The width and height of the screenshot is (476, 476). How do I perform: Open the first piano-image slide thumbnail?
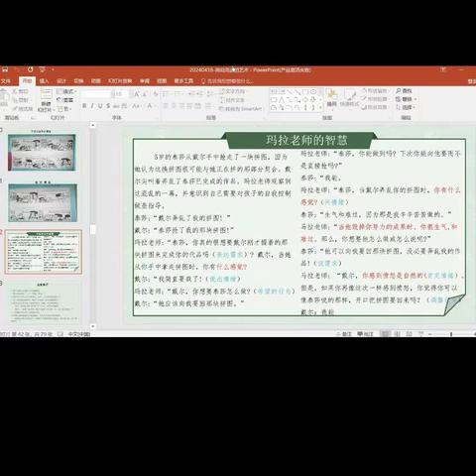click(x=42, y=153)
